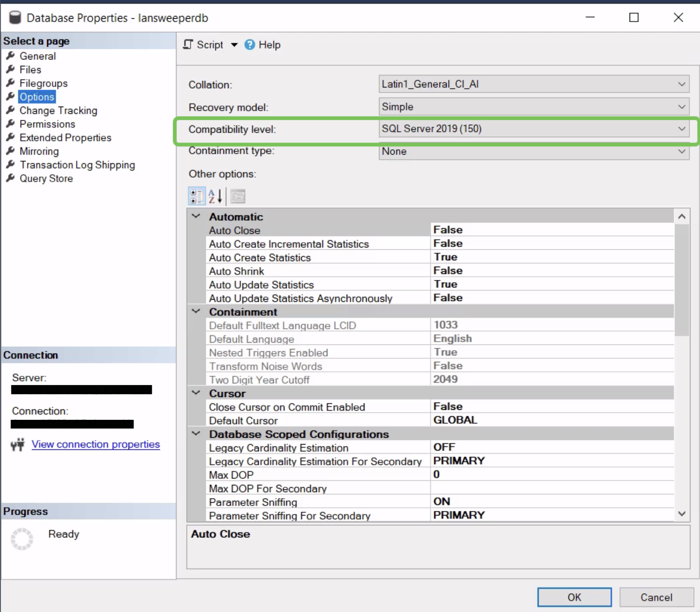Open the Change Tracking page
The image size is (700, 612).
[58, 111]
